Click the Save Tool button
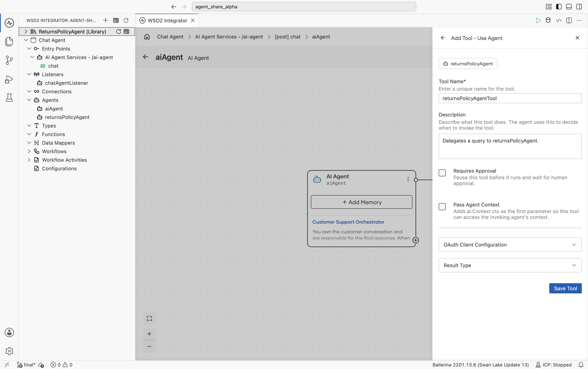 coord(565,288)
